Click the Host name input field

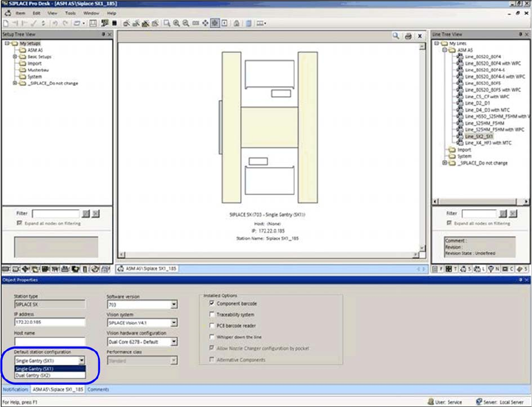[50, 341]
